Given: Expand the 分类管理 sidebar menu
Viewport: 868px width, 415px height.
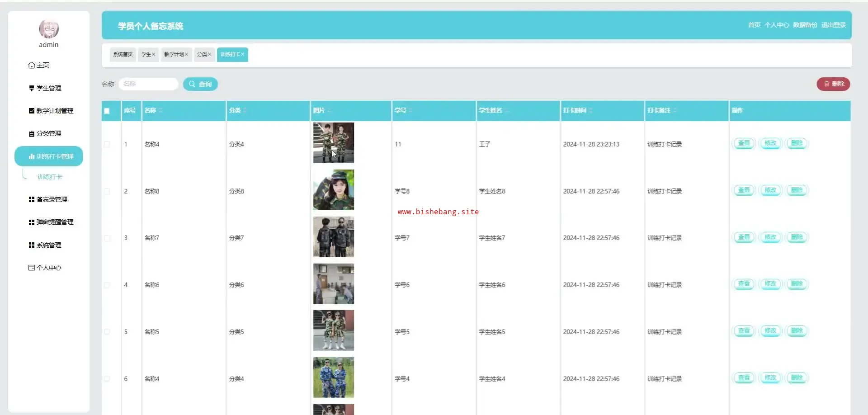Looking at the screenshot, I should 49,134.
